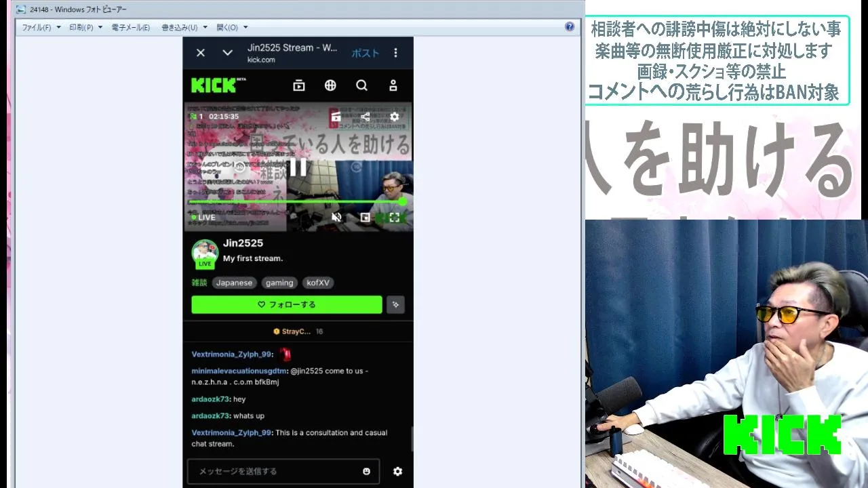
Task: Open chat settings gear icon
Action: click(x=397, y=471)
